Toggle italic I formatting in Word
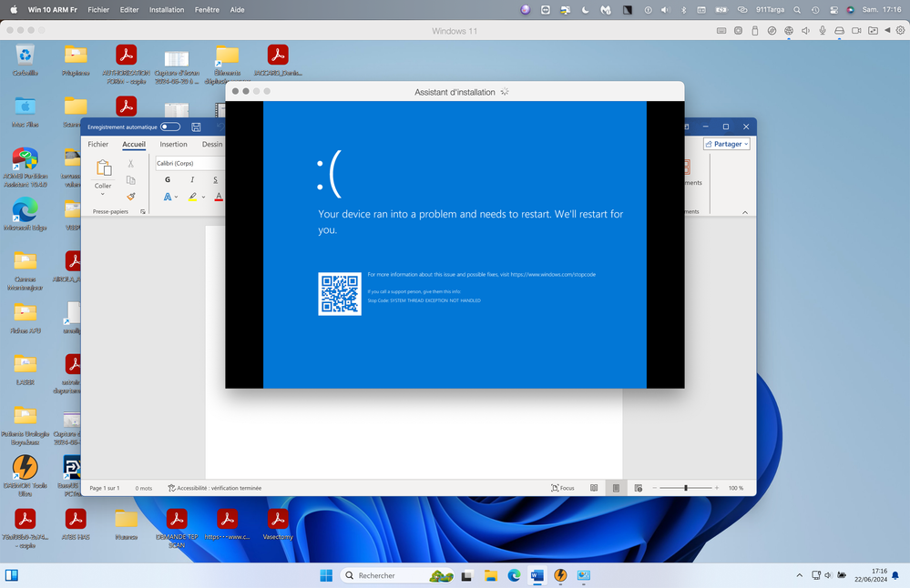Screen dimensions: 910x588 pos(192,179)
